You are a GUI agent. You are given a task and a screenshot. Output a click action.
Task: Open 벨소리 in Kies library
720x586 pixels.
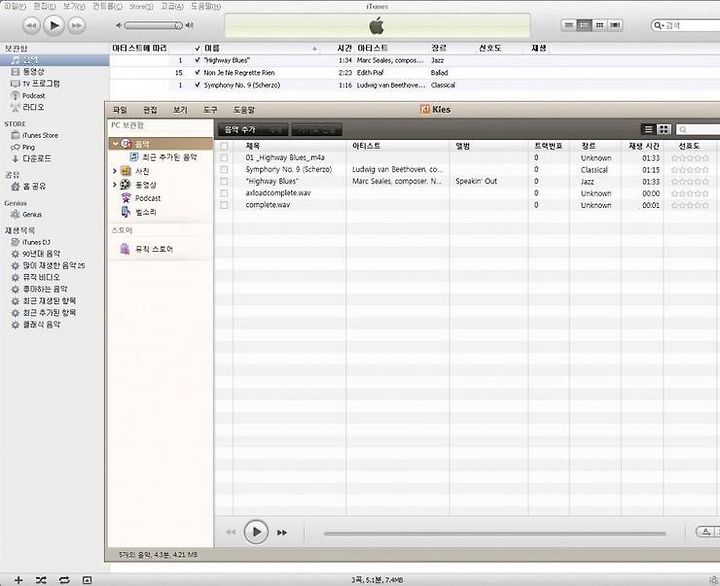click(139, 212)
